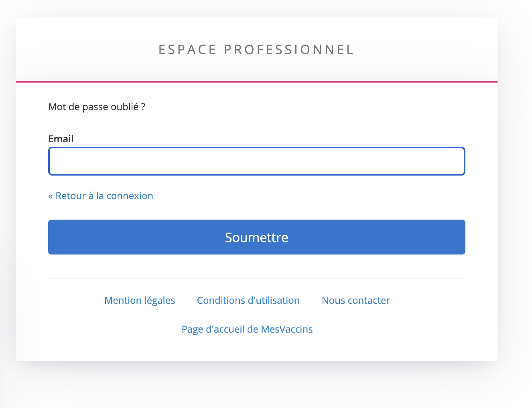The width and height of the screenshot is (532, 408).
Task: Click the word contacter in footer
Action: [369, 301]
